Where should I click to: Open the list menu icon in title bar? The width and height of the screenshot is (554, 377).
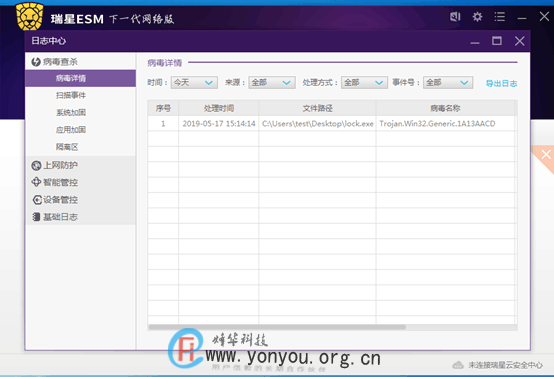pos(500,17)
